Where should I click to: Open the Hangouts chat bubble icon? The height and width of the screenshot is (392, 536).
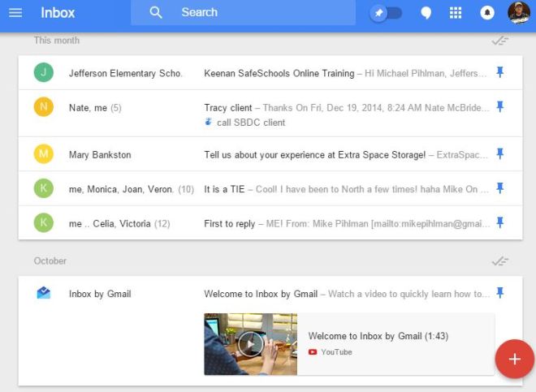coord(426,13)
